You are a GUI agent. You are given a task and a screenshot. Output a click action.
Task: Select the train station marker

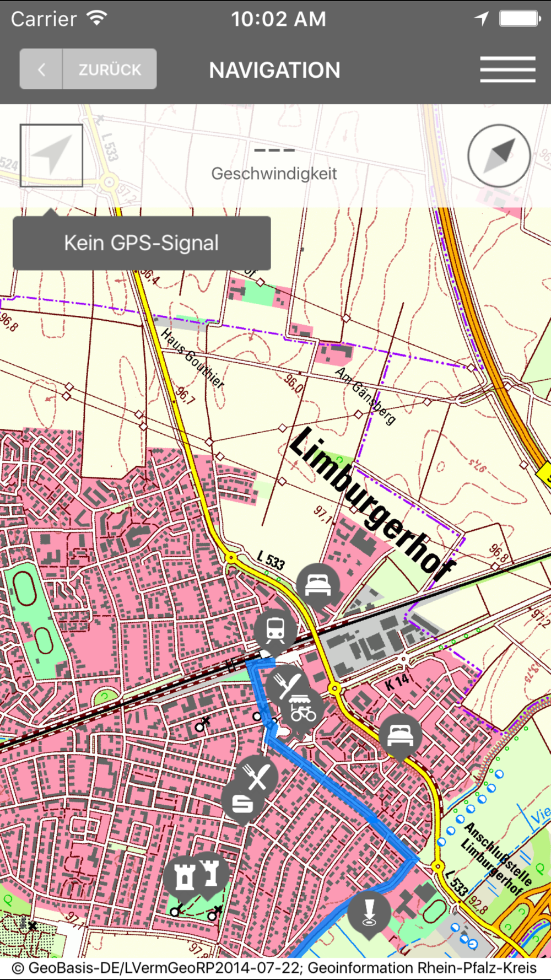point(275,629)
